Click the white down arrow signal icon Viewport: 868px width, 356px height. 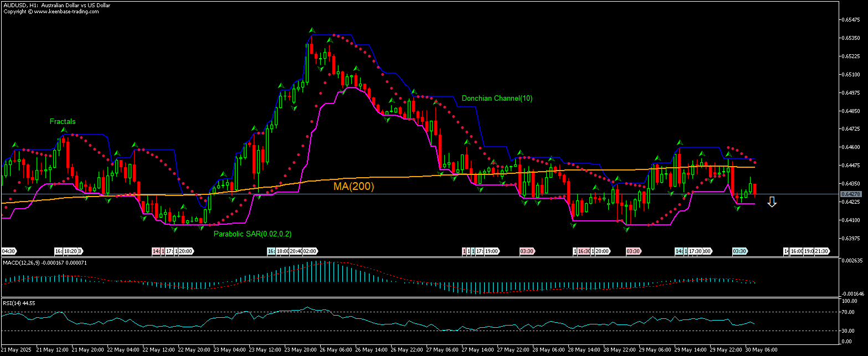(x=771, y=203)
